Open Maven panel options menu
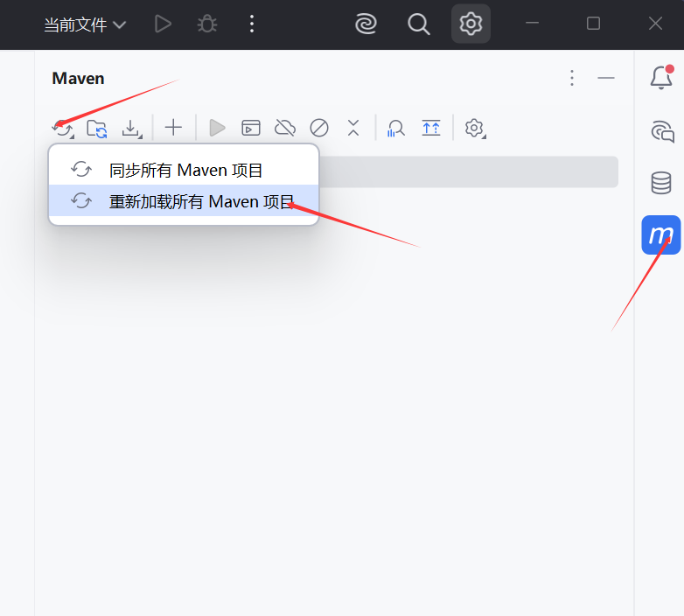The height and width of the screenshot is (616, 684). point(572,78)
